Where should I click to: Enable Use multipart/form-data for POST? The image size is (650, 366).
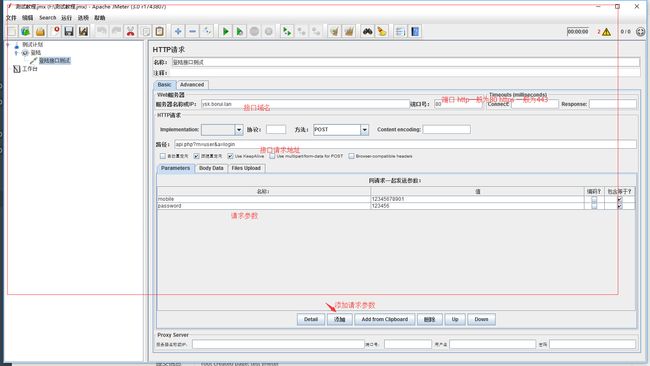tap(272, 156)
